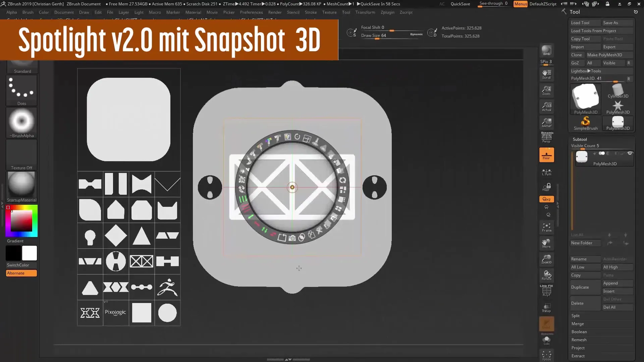
Task: Click the AAHalf icon
Action: [x=546, y=123]
